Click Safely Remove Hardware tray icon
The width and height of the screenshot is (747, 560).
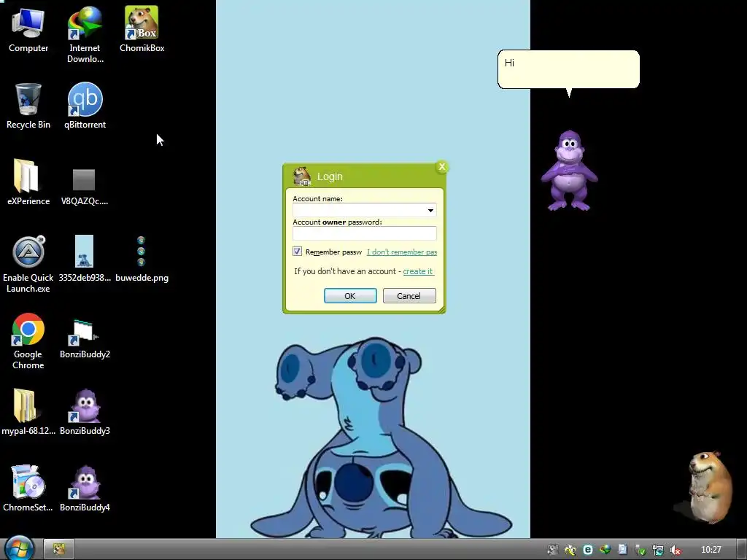coord(640,550)
